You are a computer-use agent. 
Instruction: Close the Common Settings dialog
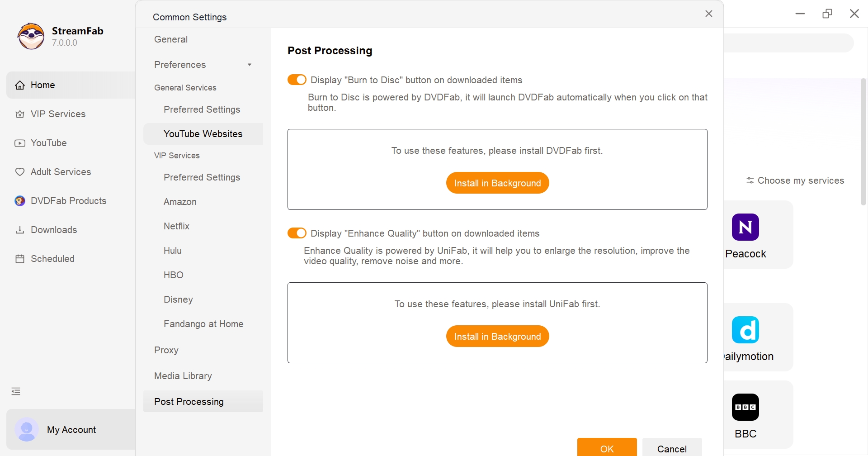[x=708, y=14]
